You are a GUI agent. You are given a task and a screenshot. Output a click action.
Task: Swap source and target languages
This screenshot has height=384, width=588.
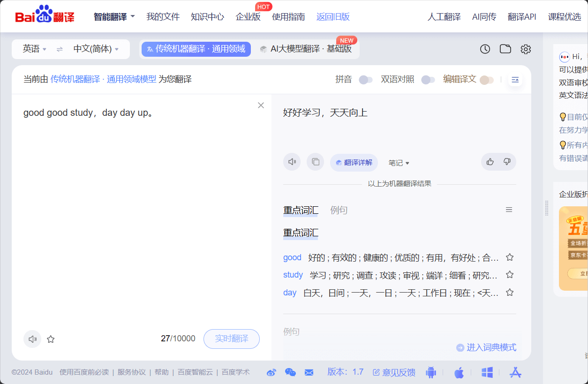pyautogui.click(x=60, y=49)
